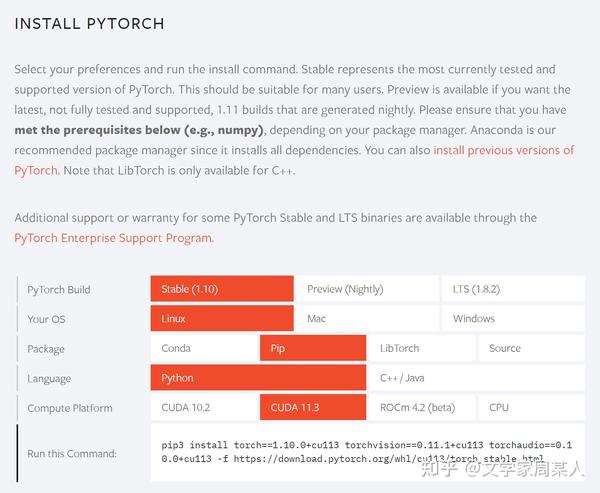
Task: Select the Stable (1.10) build option
Action: pos(221,289)
